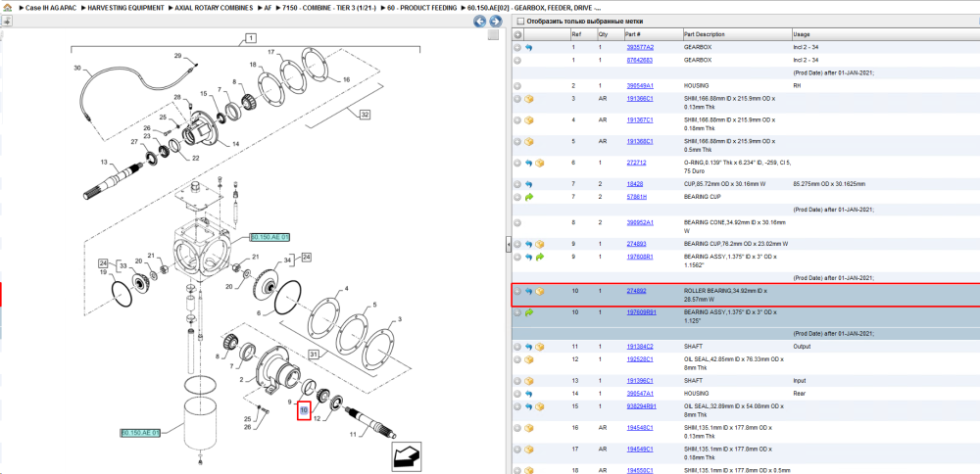Select callout 32 box in the diagram

(x=365, y=115)
